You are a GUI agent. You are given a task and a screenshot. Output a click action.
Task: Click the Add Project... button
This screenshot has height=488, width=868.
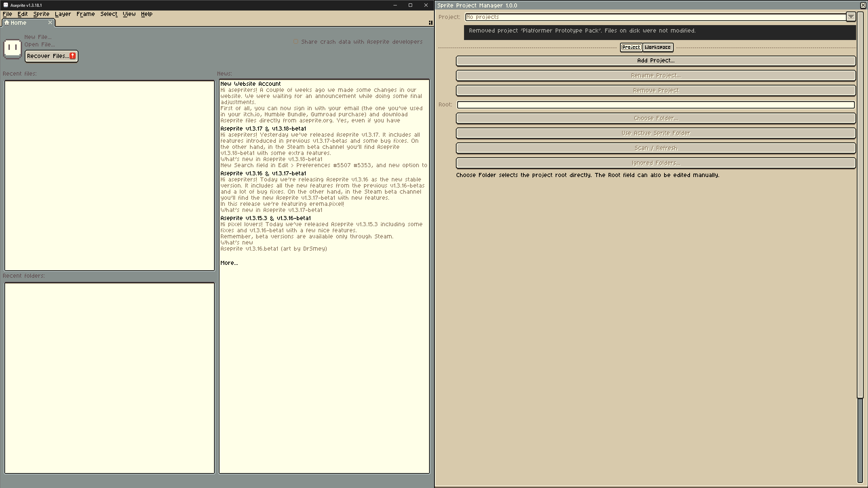coord(656,61)
